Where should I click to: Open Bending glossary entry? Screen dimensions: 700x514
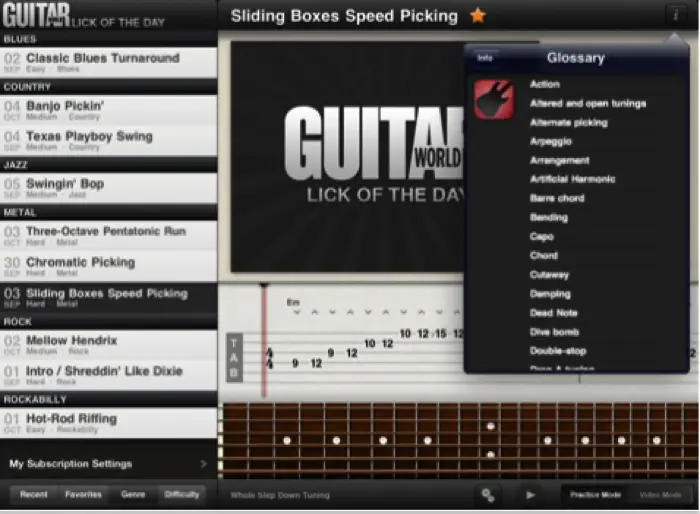coord(549,217)
